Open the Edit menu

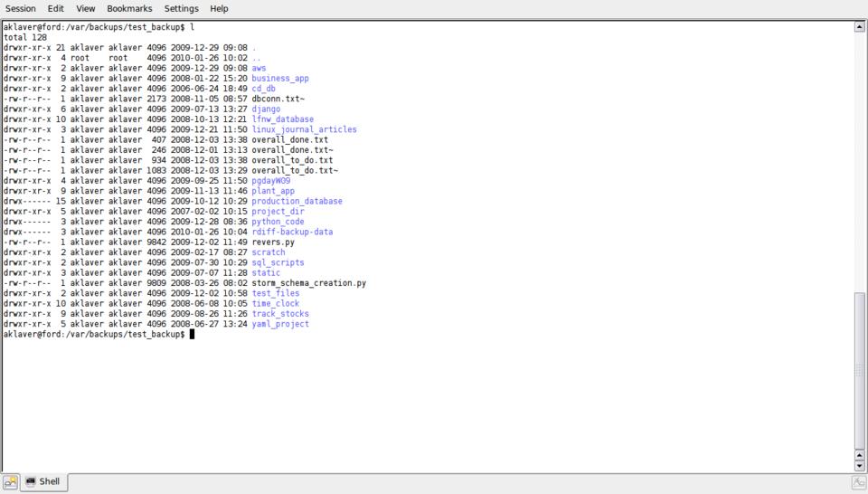(x=55, y=8)
